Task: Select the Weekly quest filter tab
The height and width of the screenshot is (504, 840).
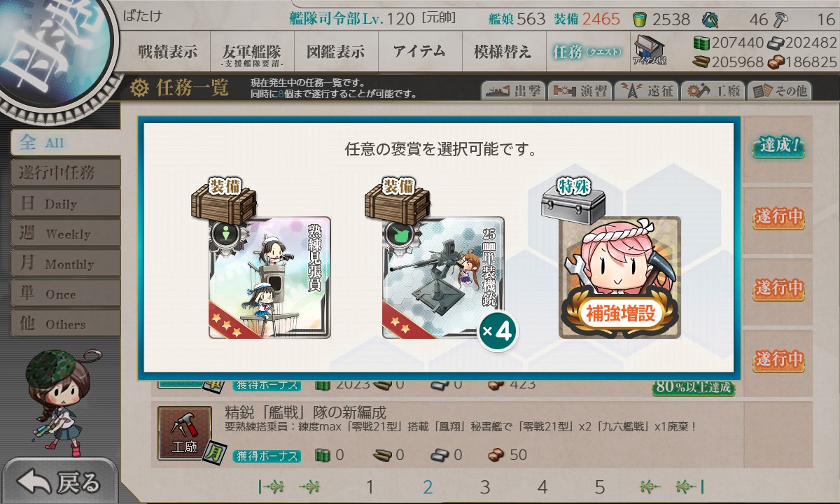Action: [65, 234]
